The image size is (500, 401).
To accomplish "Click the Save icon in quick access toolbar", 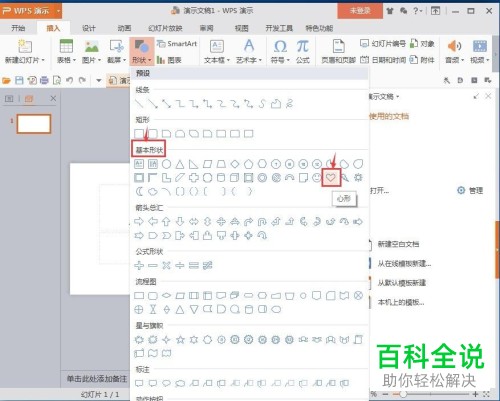I will (x=19, y=80).
